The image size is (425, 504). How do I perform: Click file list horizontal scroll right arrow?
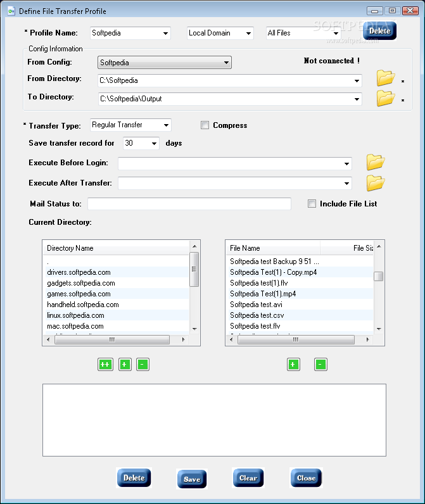pos(367,339)
